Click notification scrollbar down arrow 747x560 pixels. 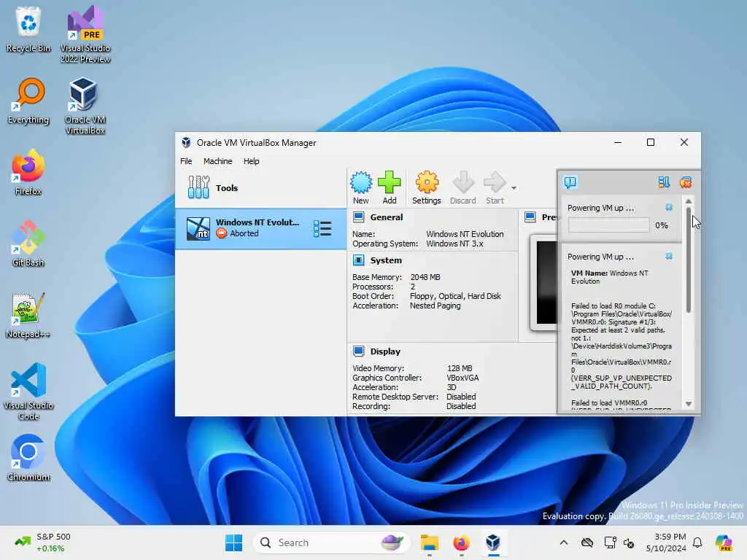pyautogui.click(x=689, y=404)
